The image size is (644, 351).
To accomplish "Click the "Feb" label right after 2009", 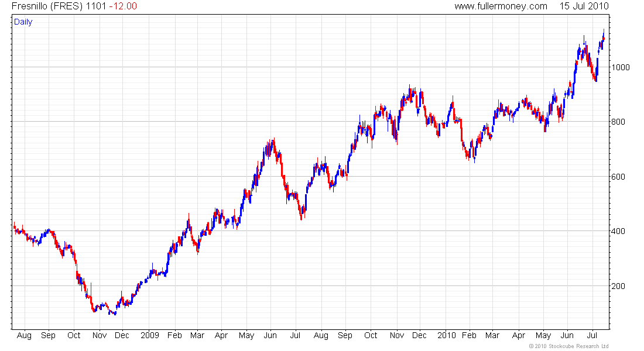I will coord(174,335).
